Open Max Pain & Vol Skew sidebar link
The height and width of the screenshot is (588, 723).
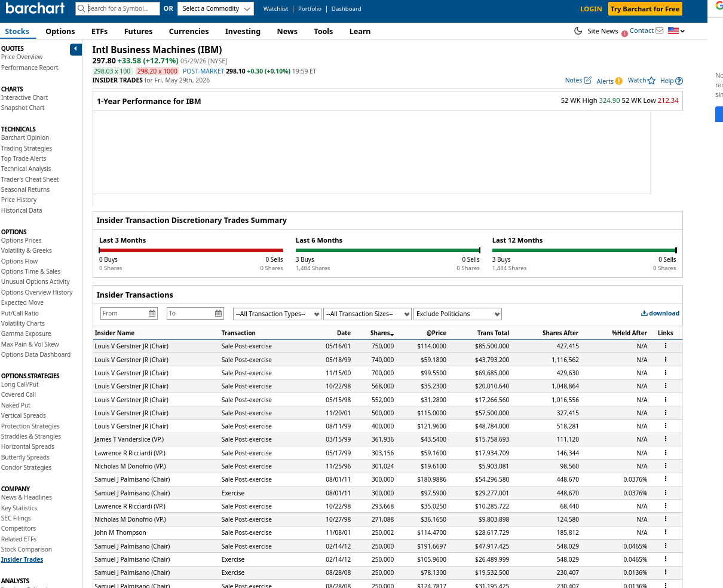point(30,344)
